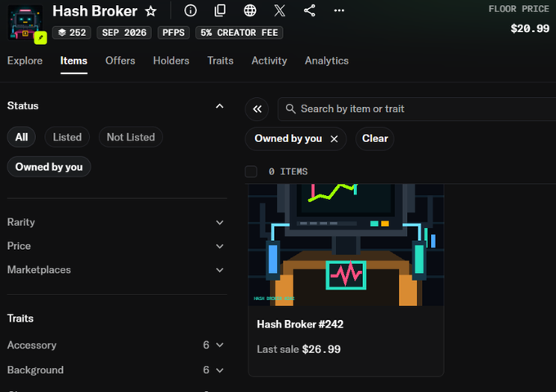Click the green edit pencil badge
556x392 pixels.
click(x=40, y=38)
